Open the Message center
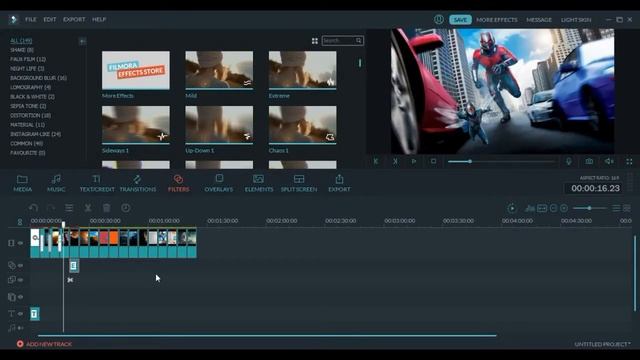This screenshot has height=360, width=640. 539,20
